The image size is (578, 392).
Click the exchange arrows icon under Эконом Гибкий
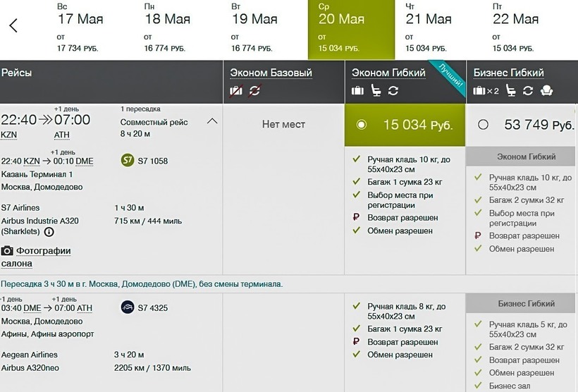point(393,90)
